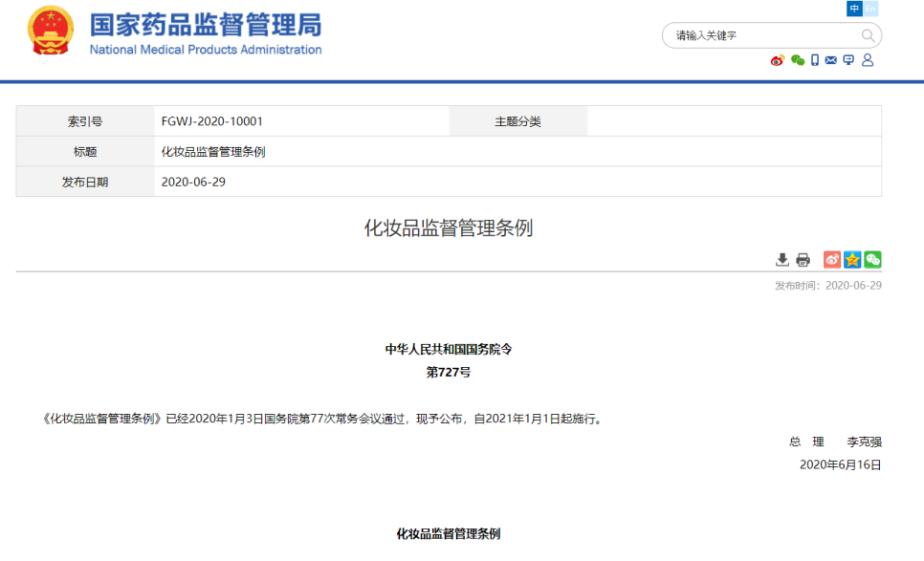Click the search magnifier icon
The height and width of the screenshot is (561, 924).
868,35
